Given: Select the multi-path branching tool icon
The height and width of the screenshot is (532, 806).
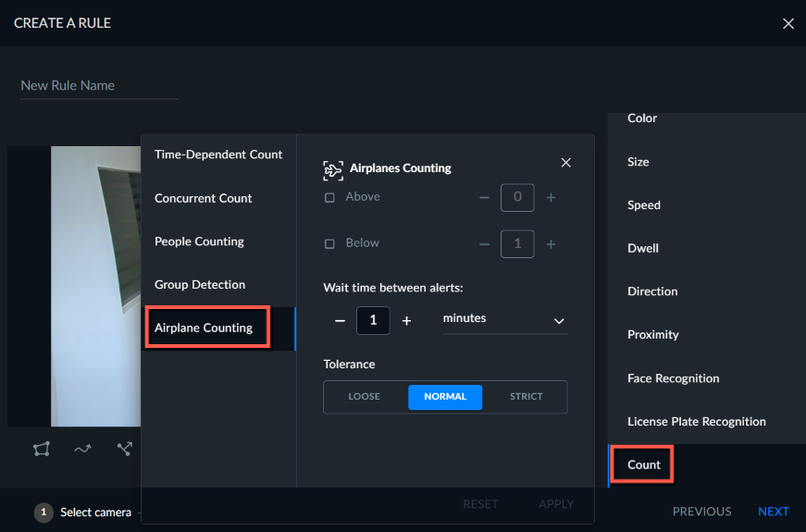Looking at the screenshot, I should pos(124,449).
